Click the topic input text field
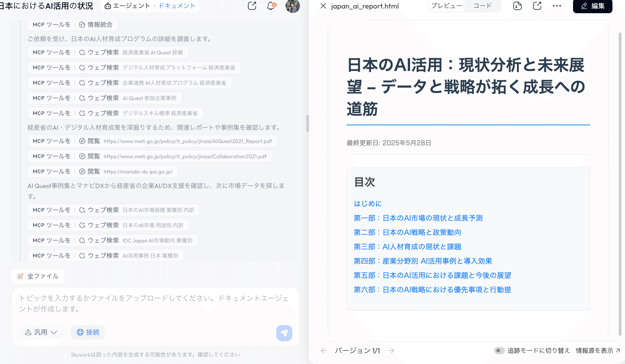 [154, 303]
